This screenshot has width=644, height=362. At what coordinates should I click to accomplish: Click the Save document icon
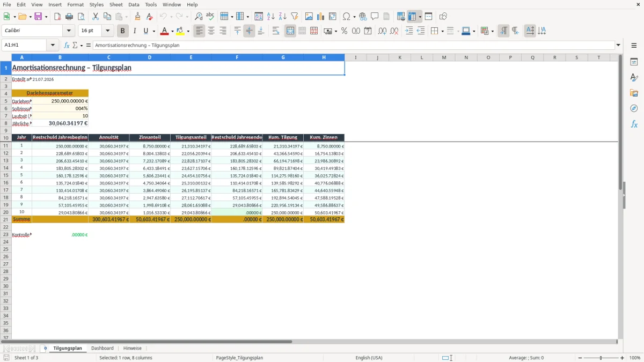[38, 16]
